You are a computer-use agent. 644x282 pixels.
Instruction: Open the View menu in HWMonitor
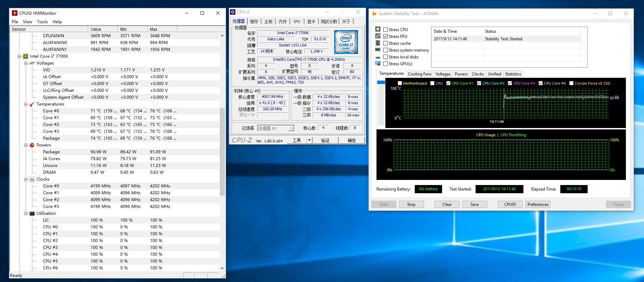pos(27,22)
